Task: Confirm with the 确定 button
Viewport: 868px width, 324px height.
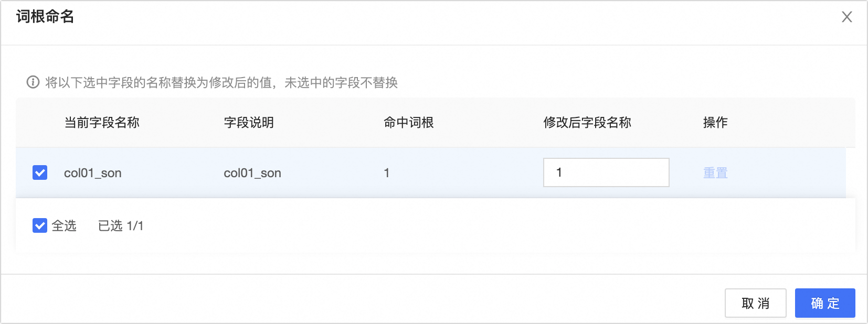Action: [x=824, y=303]
